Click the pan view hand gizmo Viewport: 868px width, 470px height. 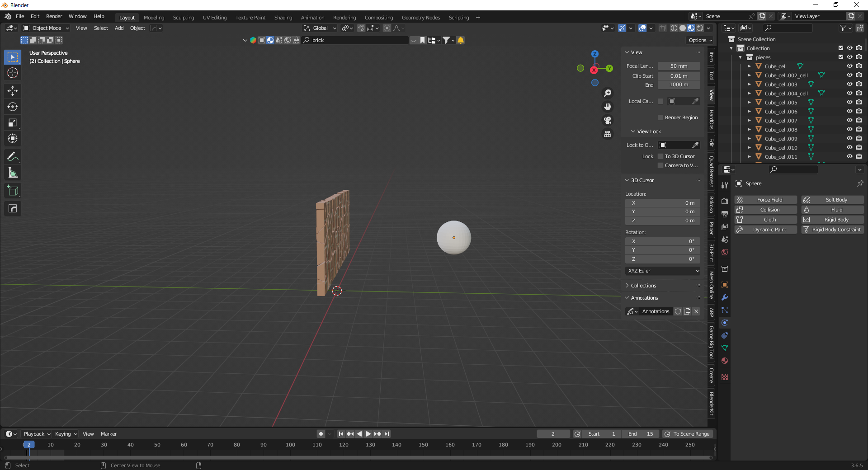(x=608, y=107)
